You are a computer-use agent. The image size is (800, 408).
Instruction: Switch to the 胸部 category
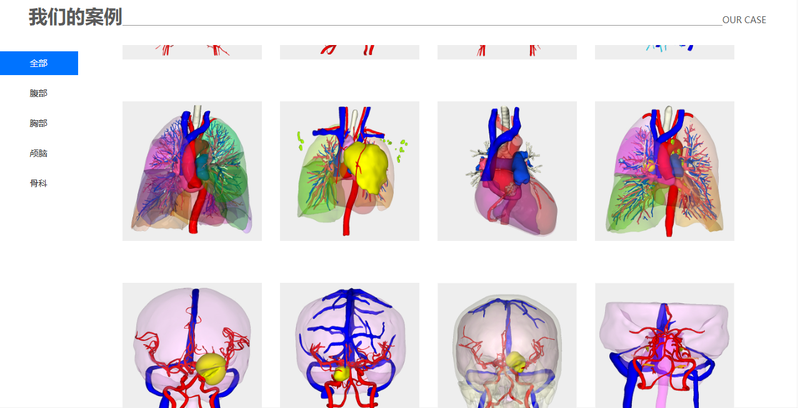tap(39, 123)
